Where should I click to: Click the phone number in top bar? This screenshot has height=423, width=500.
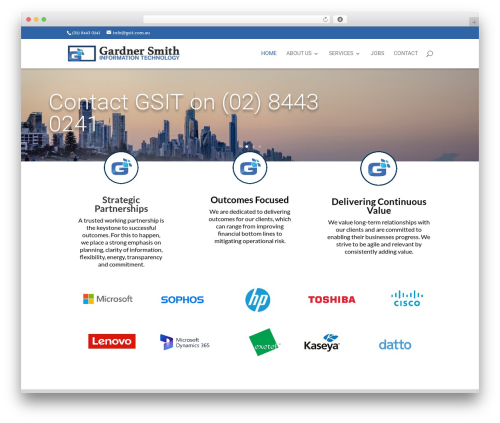click(86, 33)
